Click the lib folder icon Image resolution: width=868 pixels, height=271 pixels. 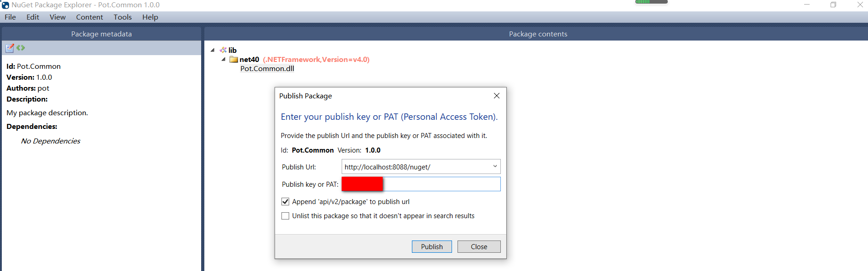tap(223, 50)
